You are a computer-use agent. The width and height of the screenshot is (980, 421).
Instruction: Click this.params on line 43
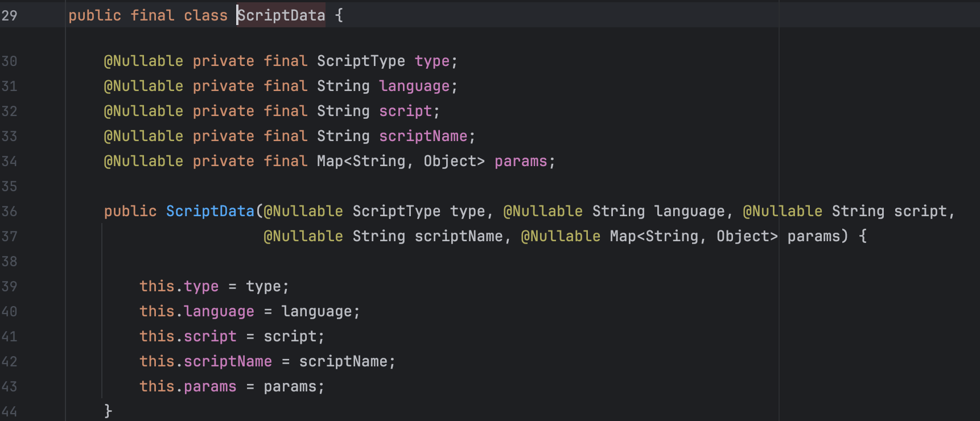pos(188,386)
